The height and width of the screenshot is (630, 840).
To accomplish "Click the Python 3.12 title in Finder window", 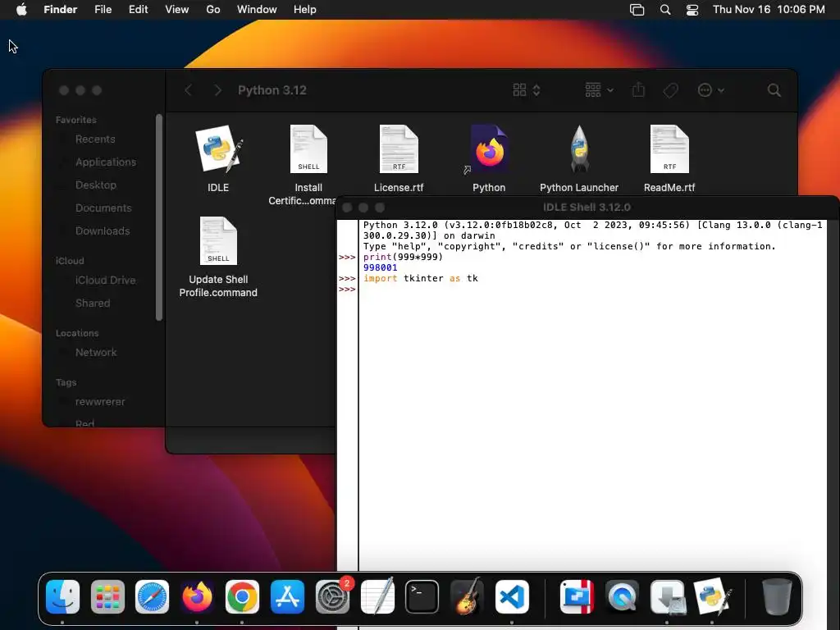I will tap(272, 90).
